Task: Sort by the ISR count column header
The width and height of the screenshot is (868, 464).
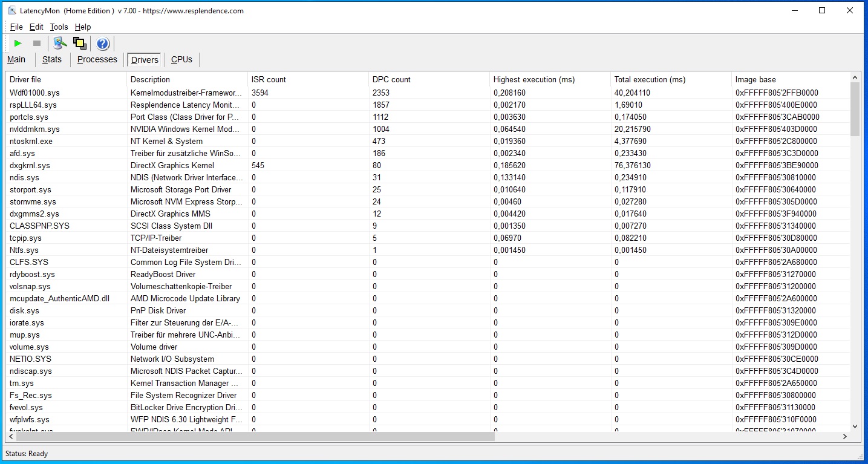Action: [308, 79]
